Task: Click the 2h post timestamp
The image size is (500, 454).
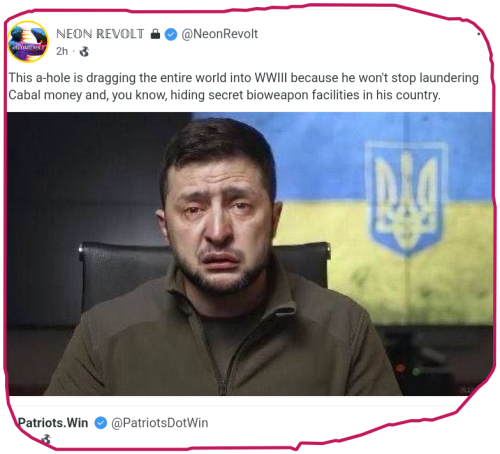Action: pos(62,51)
